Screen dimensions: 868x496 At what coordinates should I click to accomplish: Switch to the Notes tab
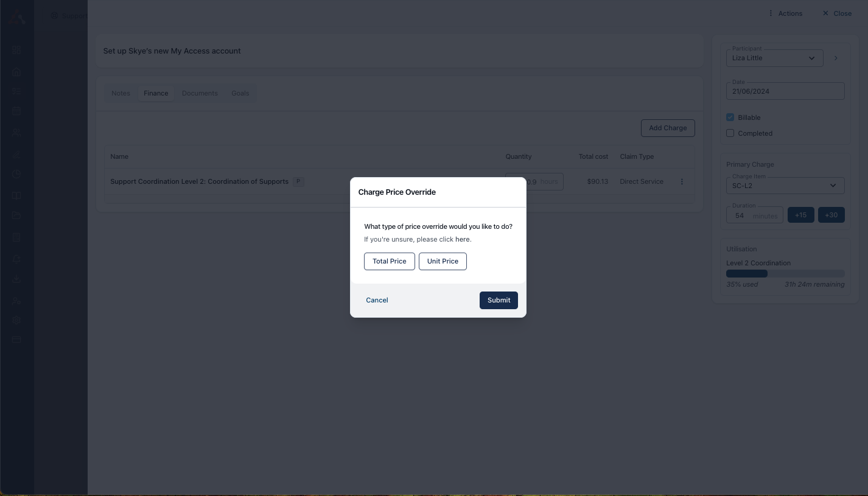(x=121, y=93)
